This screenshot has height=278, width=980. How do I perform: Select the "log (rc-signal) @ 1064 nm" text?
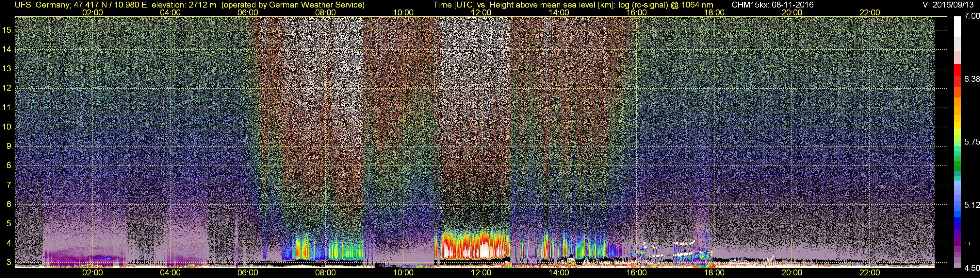point(666,5)
